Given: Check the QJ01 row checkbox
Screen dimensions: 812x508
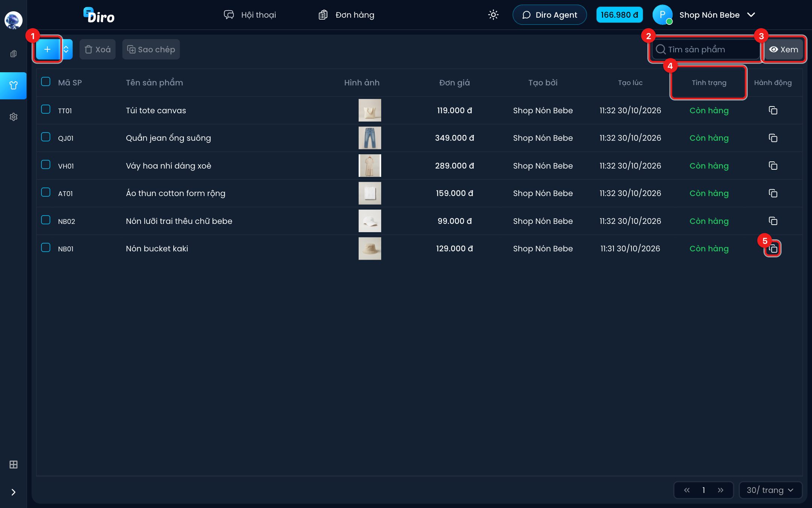Looking at the screenshot, I should 45,137.
